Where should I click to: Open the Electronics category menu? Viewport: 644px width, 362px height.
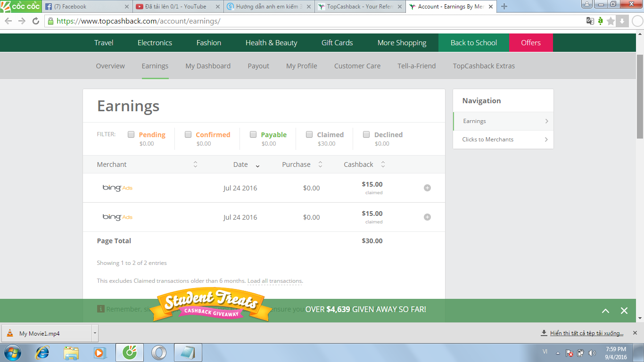click(x=155, y=42)
